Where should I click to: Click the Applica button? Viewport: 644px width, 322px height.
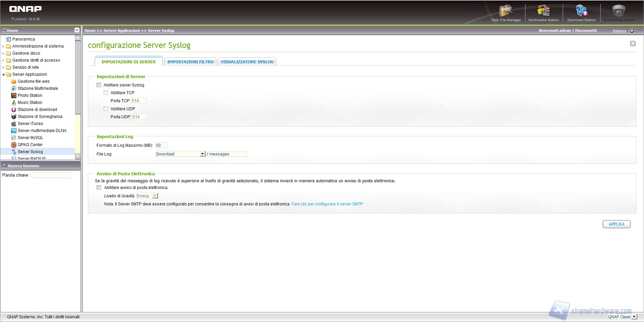pos(616,224)
